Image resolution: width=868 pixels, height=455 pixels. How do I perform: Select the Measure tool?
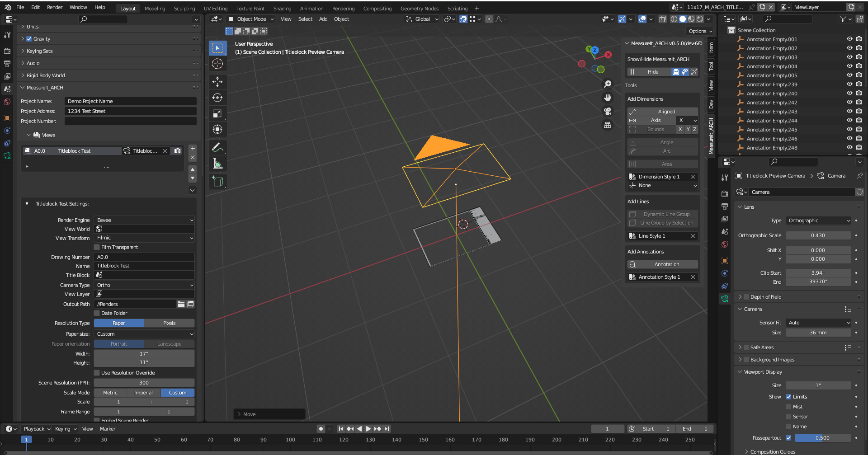217,164
